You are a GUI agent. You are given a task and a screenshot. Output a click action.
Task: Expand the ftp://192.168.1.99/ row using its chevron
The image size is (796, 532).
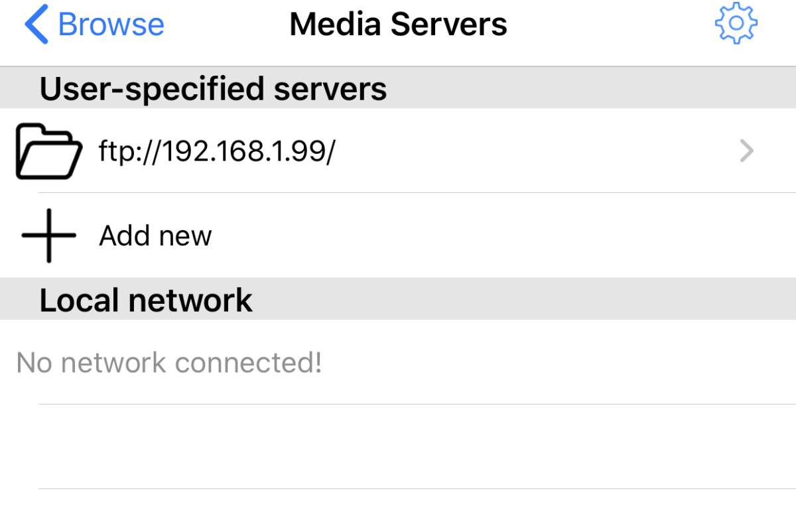pyautogui.click(x=747, y=151)
